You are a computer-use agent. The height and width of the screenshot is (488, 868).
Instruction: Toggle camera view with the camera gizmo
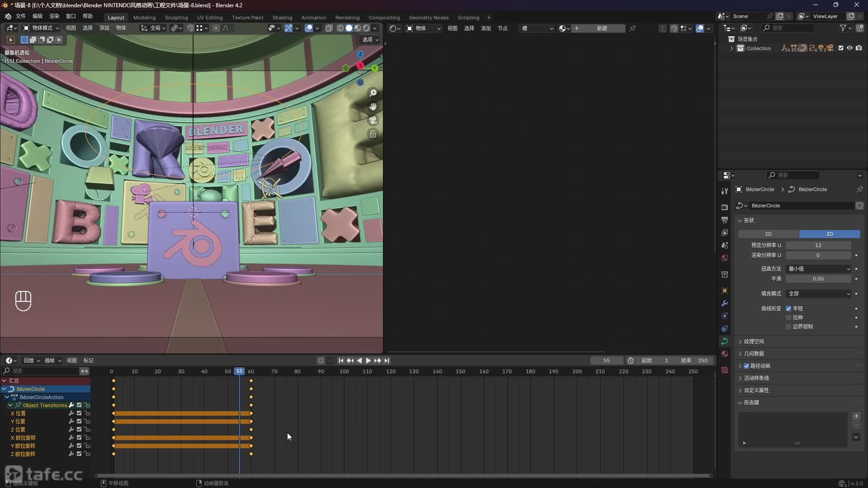click(373, 120)
